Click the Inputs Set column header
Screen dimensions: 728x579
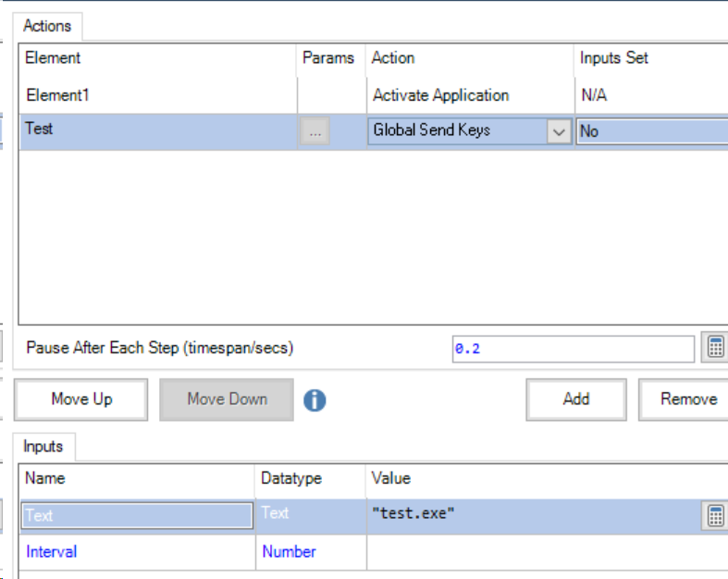tap(614, 58)
